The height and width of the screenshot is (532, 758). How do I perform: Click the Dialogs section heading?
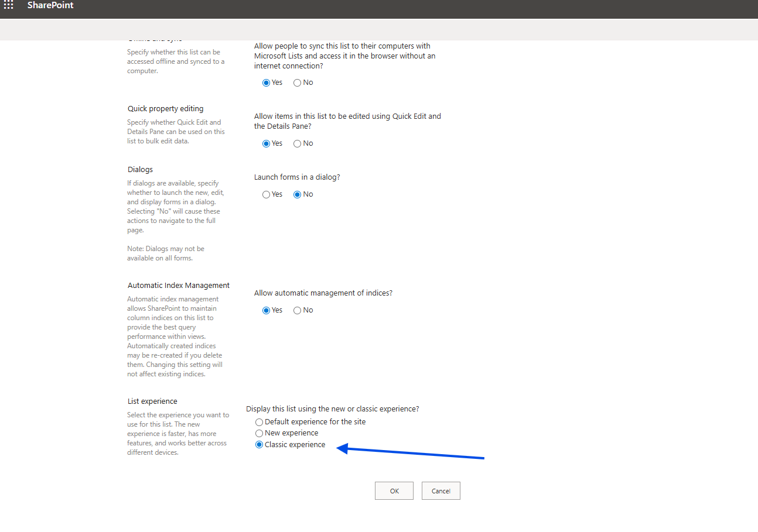[x=140, y=170]
